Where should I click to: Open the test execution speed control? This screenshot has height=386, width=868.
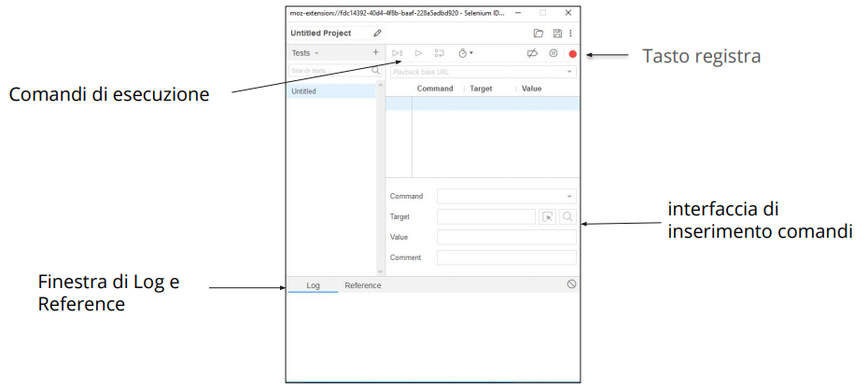[x=466, y=54]
